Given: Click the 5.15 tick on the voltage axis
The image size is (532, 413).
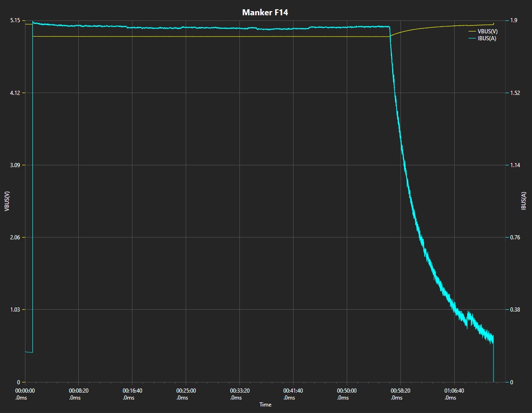Looking at the screenshot, I should click(x=15, y=20).
